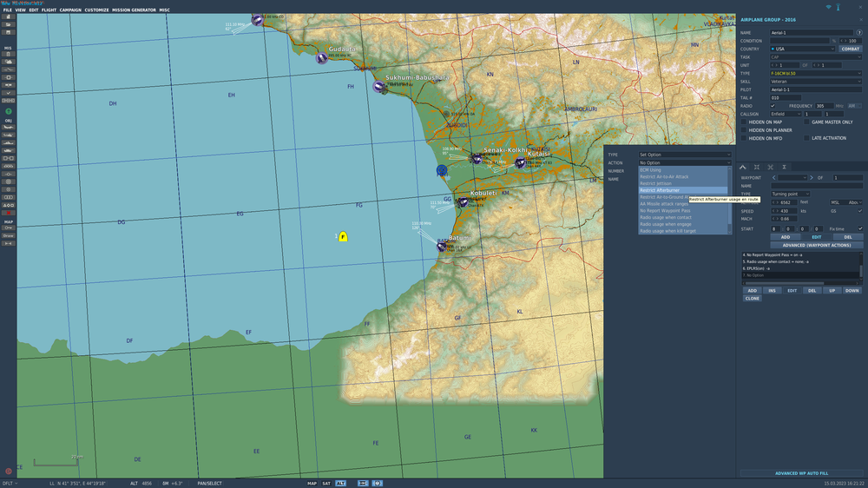
Task: Enable the Game Master Only checkbox
Action: [806, 122]
